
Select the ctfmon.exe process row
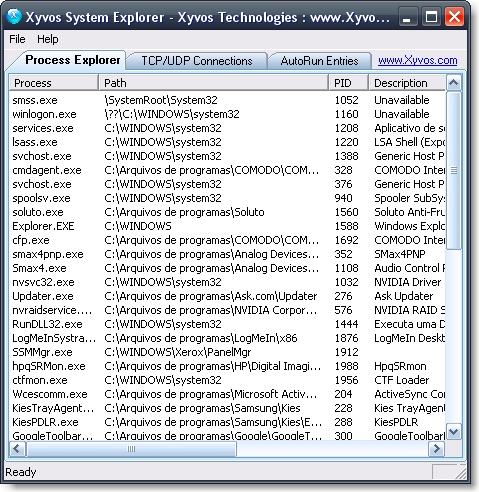[227, 380]
